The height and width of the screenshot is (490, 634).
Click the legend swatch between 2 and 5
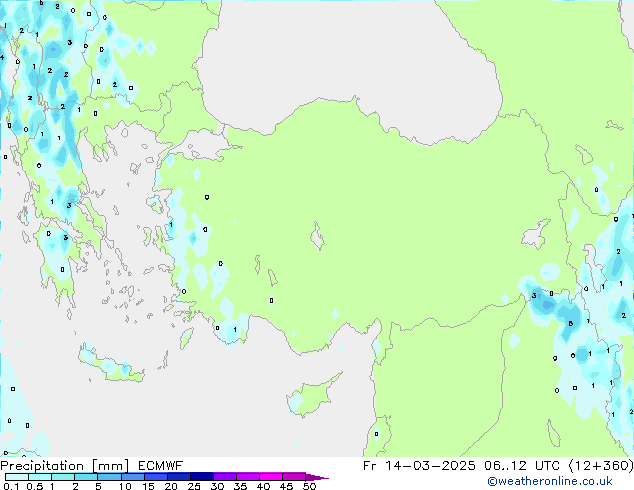(x=86, y=477)
